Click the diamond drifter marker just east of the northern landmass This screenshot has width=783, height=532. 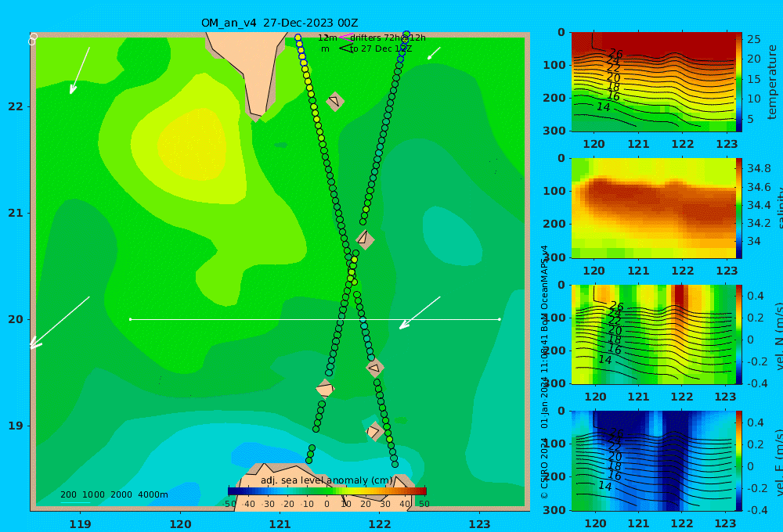tap(335, 101)
